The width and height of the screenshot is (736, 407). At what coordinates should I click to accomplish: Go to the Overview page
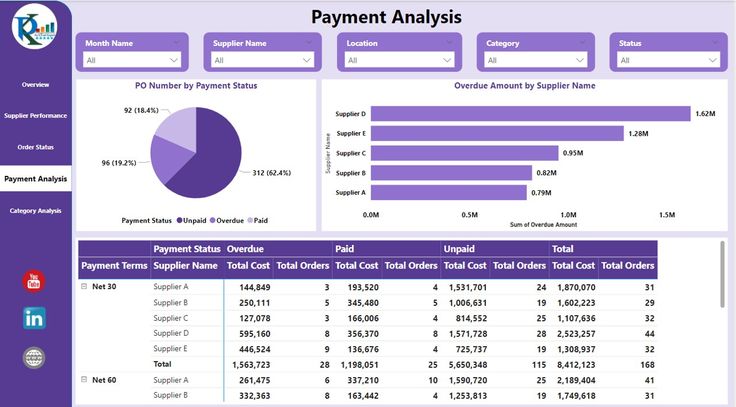(36, 84)
